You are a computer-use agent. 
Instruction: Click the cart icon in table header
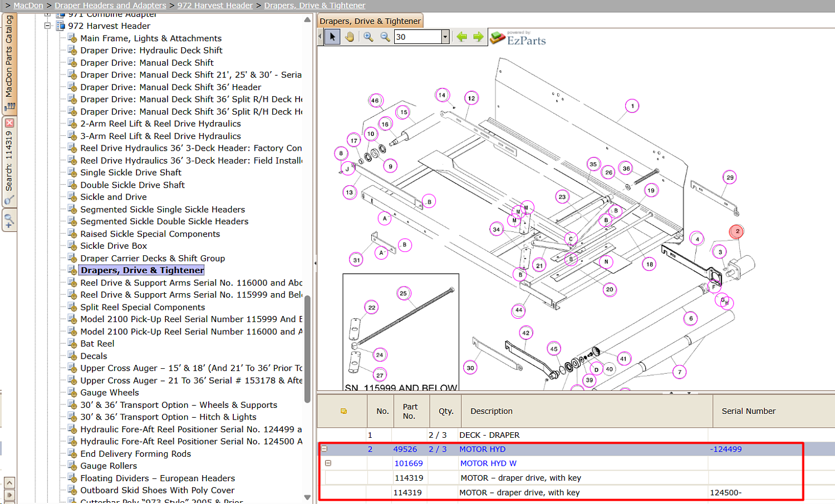click(x=343, y=411)
